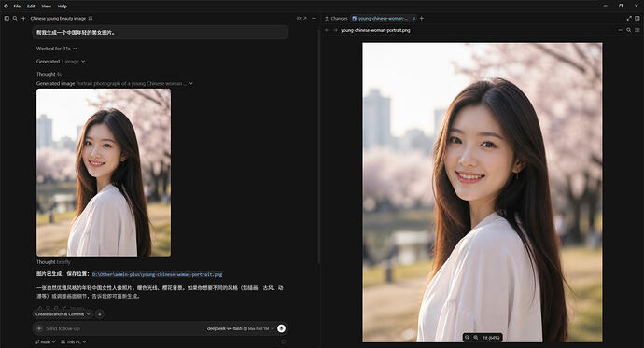
Task: Close the young-chinese-woman tab
Action: click(413, 18)
